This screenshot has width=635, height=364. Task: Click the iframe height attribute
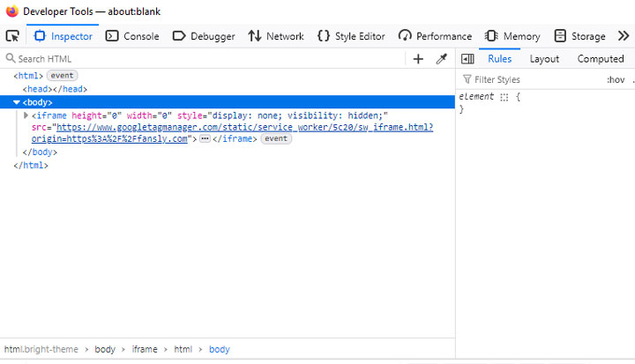(x=97, y=115)
